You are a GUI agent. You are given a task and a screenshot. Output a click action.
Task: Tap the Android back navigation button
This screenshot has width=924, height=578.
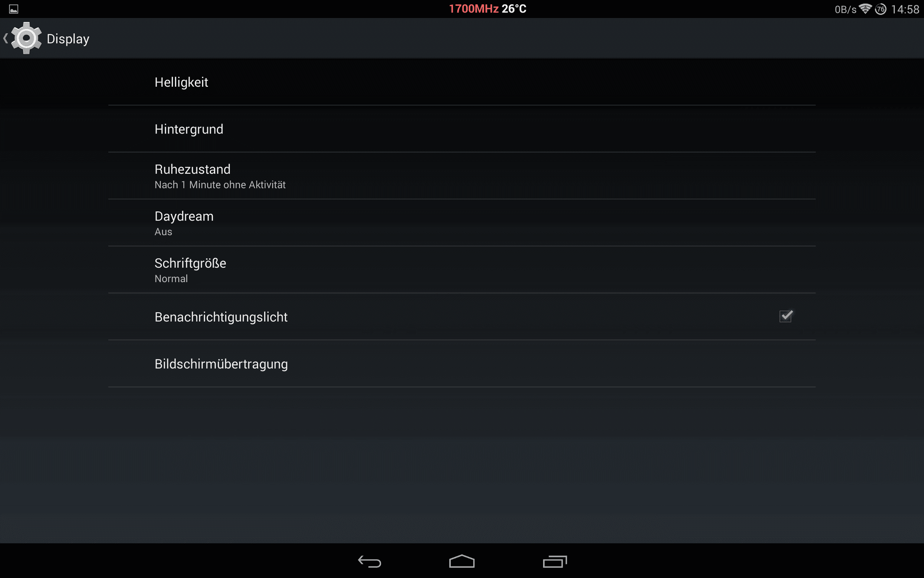click(370, 562)
